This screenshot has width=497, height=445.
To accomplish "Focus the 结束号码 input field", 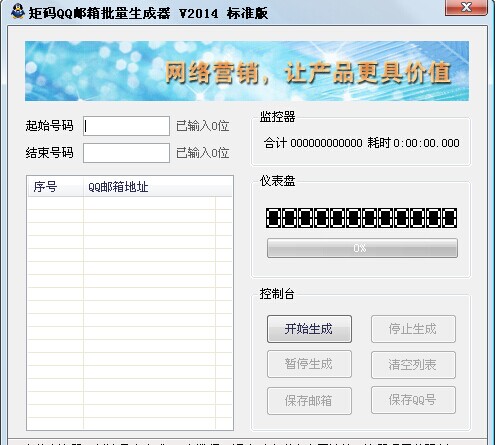I will (126, 153).
